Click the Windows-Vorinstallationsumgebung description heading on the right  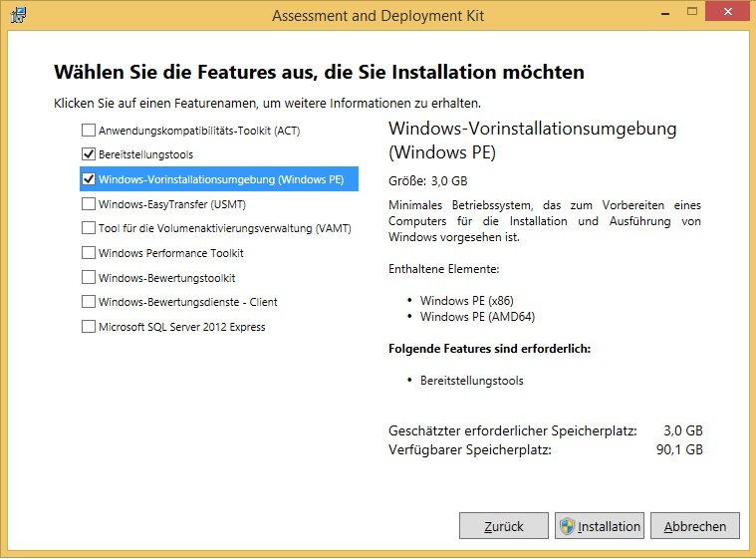[x=533, y=140]
